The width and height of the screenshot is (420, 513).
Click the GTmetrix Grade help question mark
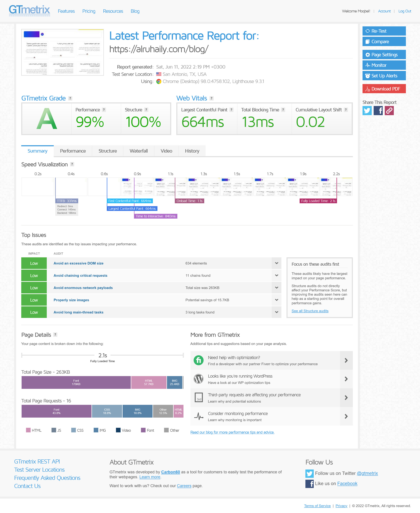click(x=70, y=98)
